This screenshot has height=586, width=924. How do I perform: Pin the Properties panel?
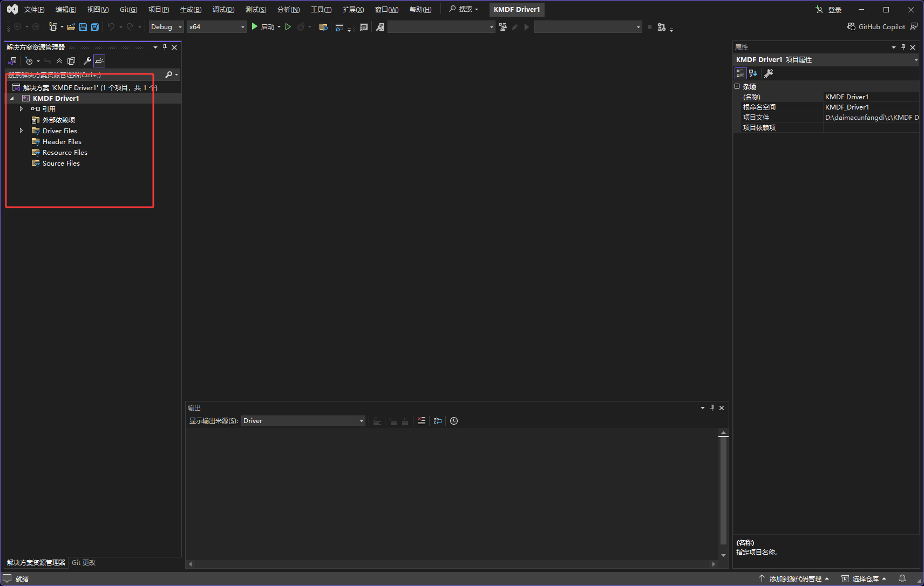[903, 47]
